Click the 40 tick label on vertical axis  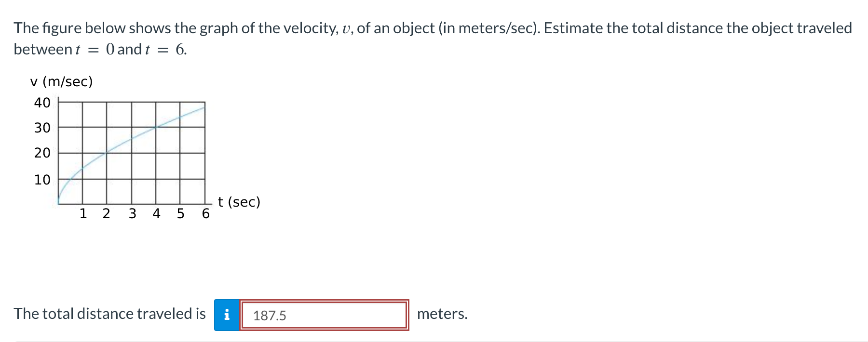(42, 103)
